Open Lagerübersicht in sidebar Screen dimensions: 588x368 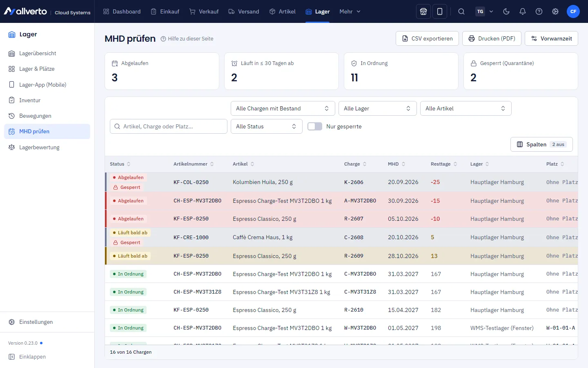(47, 53)
